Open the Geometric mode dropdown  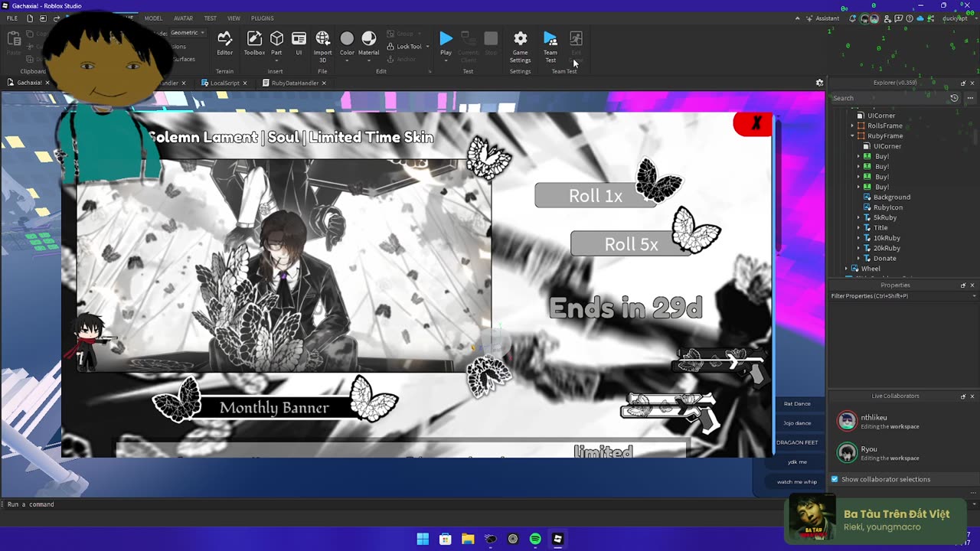pyautogui.click(x=188, y=33)
